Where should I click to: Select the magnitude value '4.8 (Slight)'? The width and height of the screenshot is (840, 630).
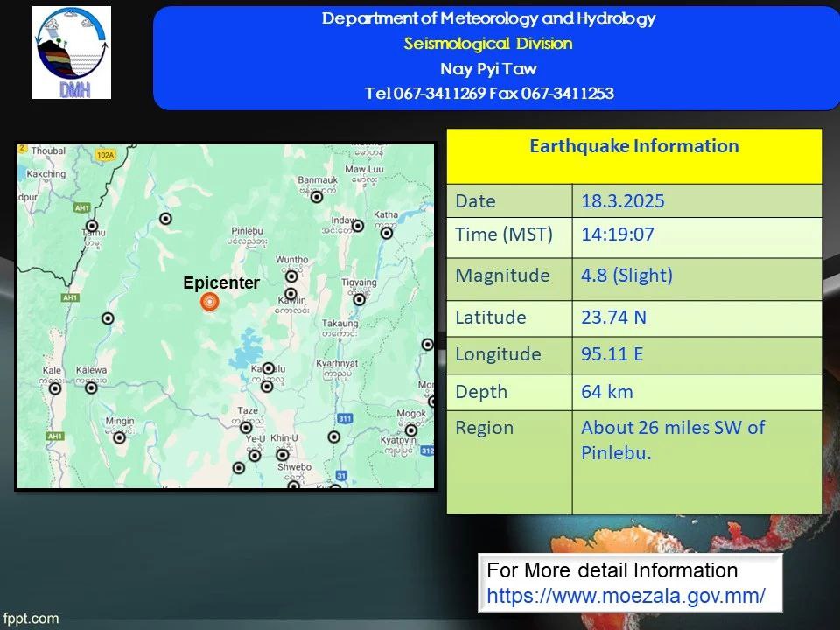626,276
